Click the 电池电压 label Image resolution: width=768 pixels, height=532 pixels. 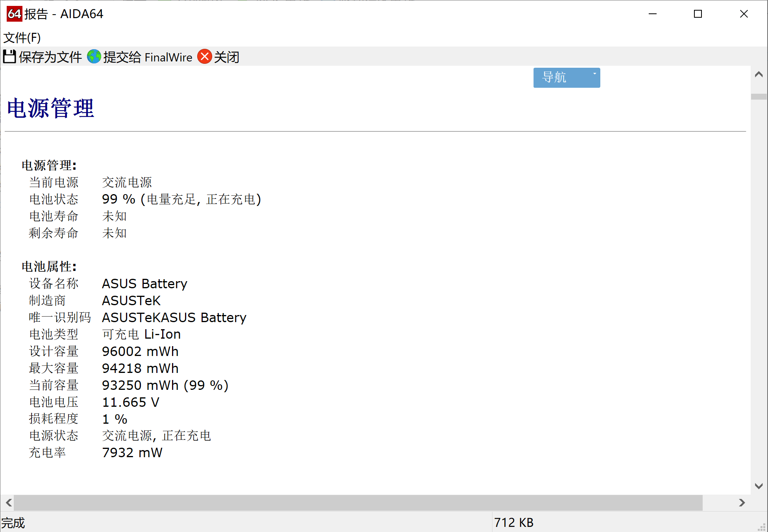(54, 402)
